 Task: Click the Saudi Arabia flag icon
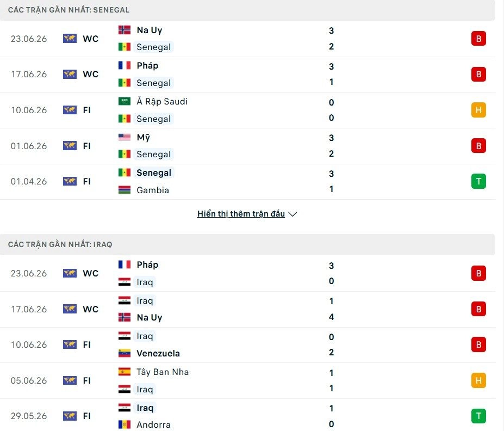(x=125, y=101)
